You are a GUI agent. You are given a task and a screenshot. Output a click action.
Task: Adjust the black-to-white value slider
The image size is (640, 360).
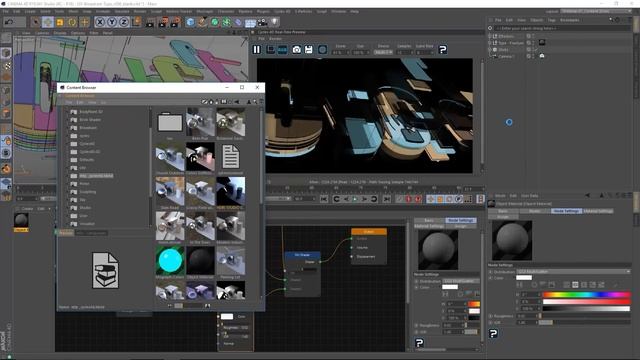click(586, 309)
